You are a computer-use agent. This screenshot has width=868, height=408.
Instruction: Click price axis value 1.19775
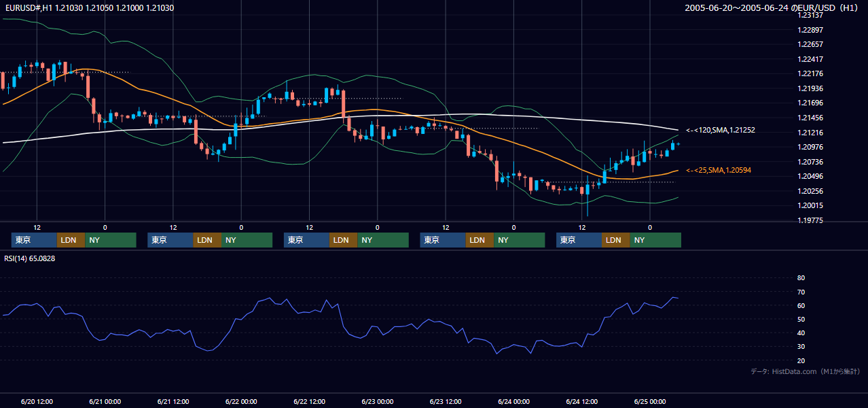(811, 220)
